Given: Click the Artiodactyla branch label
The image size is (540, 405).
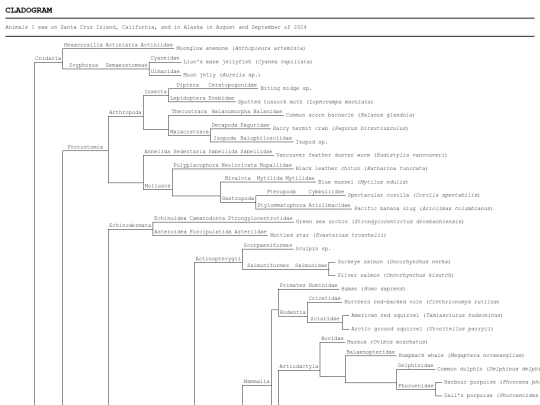Looking at the screenshot, I should [x=299, y=366].
